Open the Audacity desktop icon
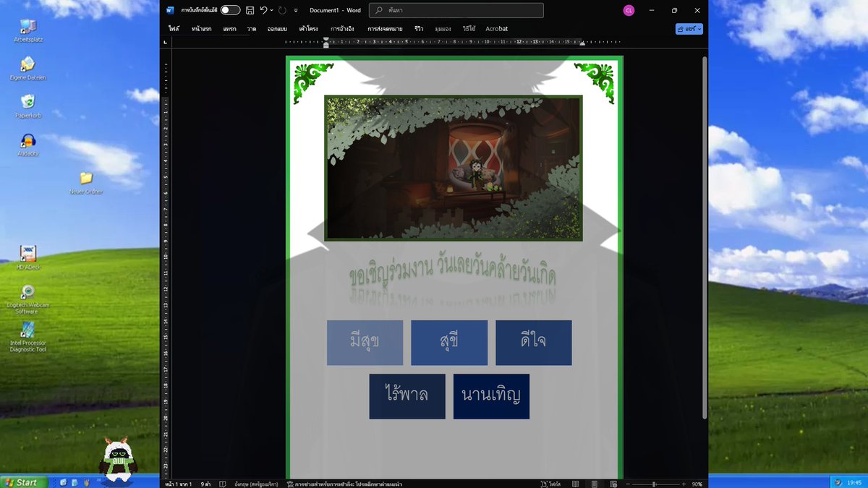Viewport: 868px width, 488px height. (x=28, y=145)
